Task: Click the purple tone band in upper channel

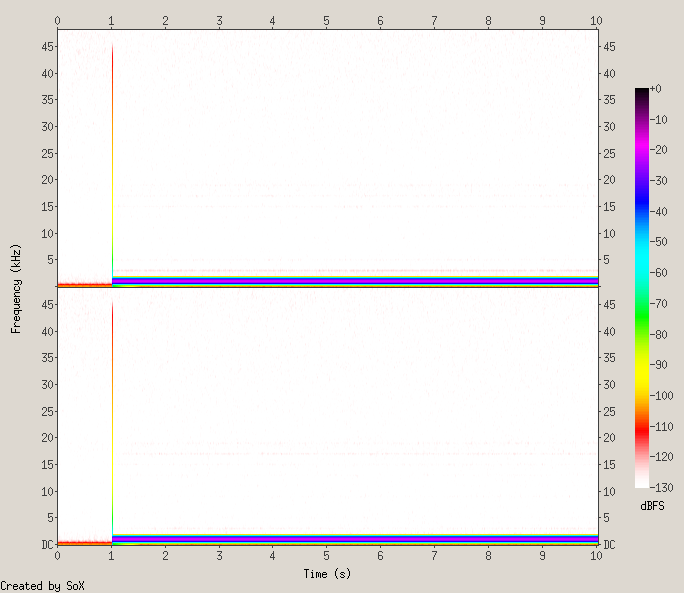Action: 355,282
